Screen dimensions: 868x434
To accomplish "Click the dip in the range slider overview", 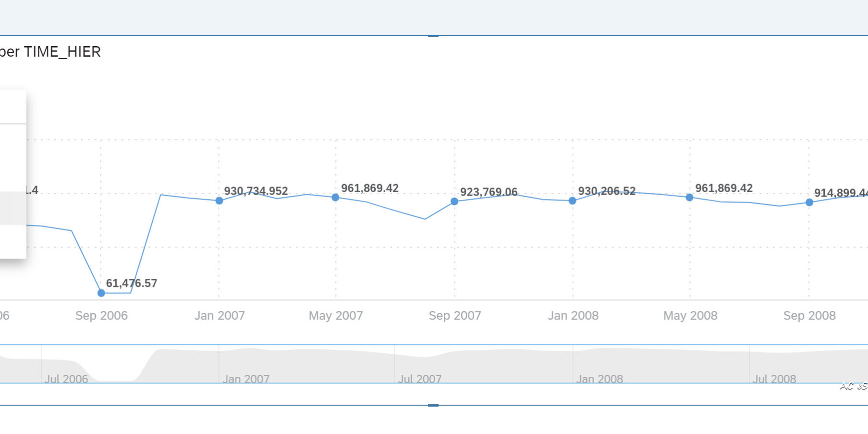I will tap(115, 375).
